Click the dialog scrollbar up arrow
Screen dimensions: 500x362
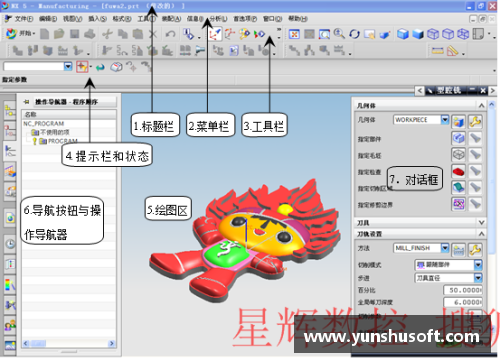tap(492, 104)
